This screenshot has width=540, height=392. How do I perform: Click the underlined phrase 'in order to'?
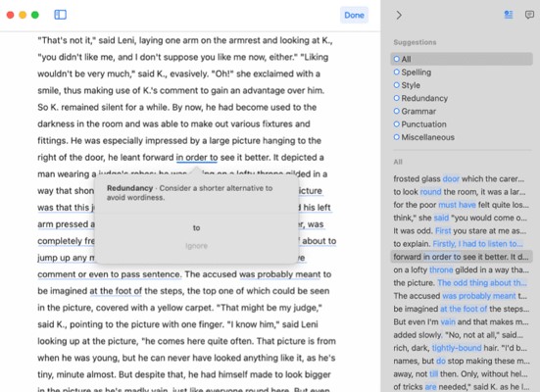pos(197,158)
